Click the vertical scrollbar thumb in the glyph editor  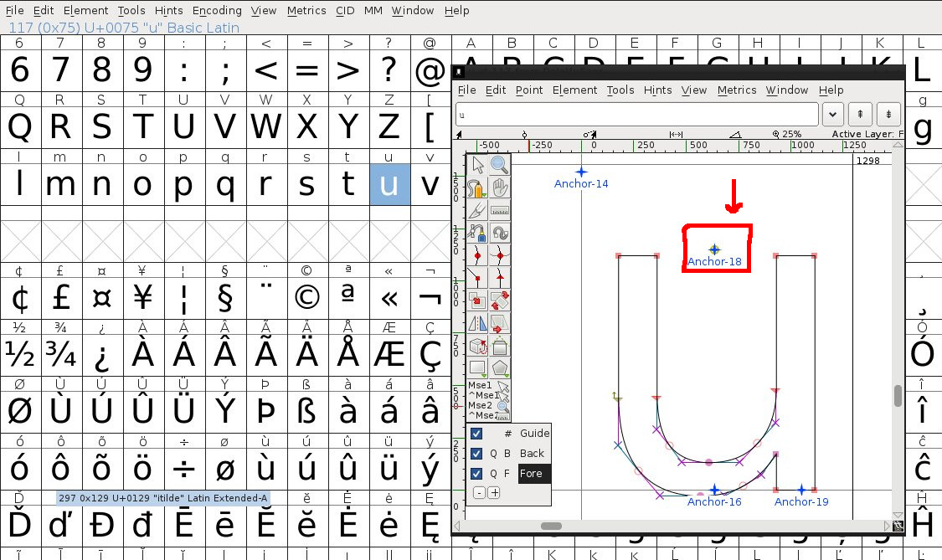pos(898,395)
